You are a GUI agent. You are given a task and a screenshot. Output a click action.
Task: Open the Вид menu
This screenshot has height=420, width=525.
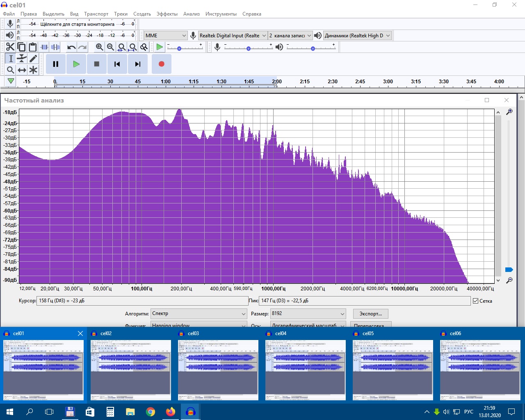74,14
